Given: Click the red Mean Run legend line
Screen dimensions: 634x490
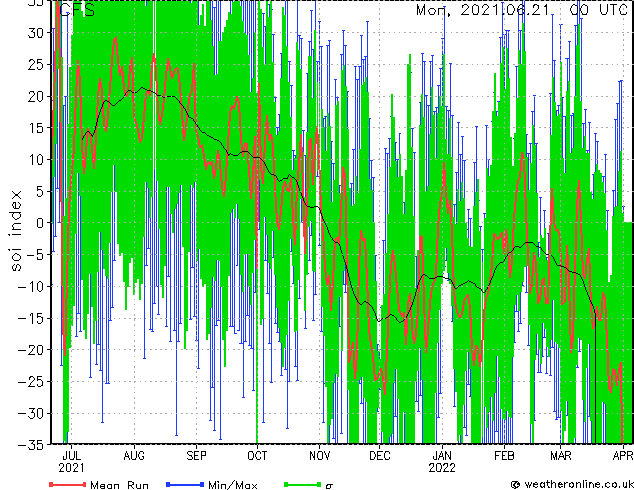Looking at the screenshot, I should pos(67,484).
